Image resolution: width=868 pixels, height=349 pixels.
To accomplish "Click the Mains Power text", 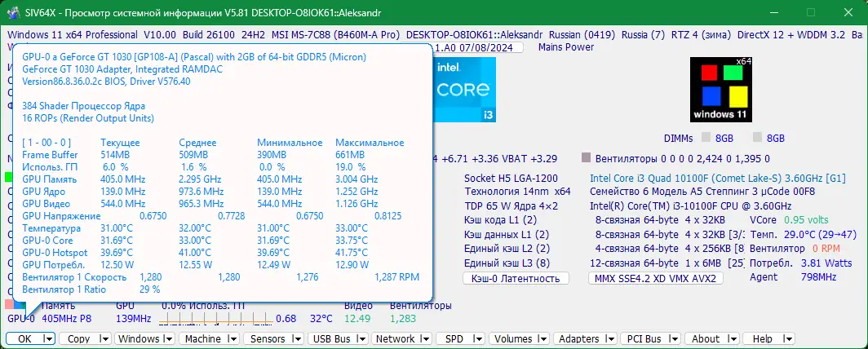I will click(566, 47).
